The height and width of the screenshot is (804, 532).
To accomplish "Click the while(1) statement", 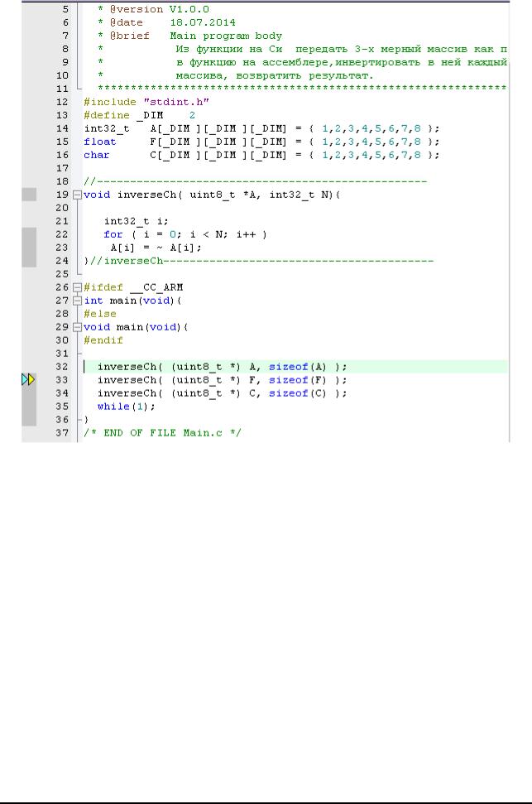I will 126,407.
